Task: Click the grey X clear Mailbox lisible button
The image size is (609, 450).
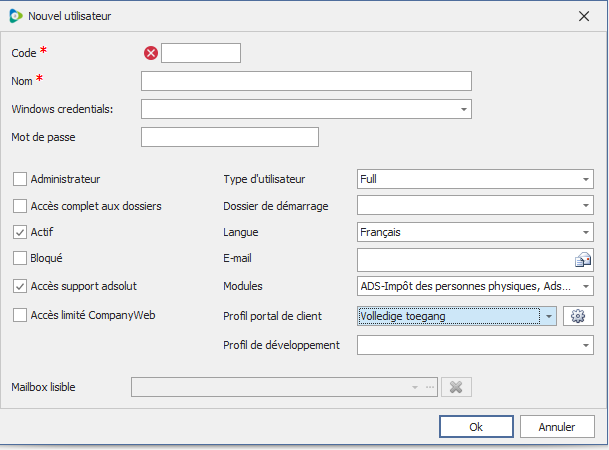Action: coord(456,387)
